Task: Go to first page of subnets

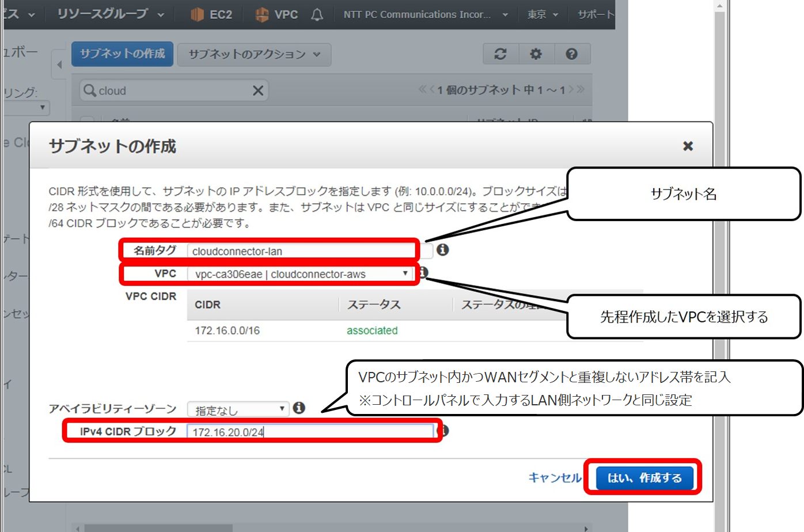Action: (x=422, y=89)
